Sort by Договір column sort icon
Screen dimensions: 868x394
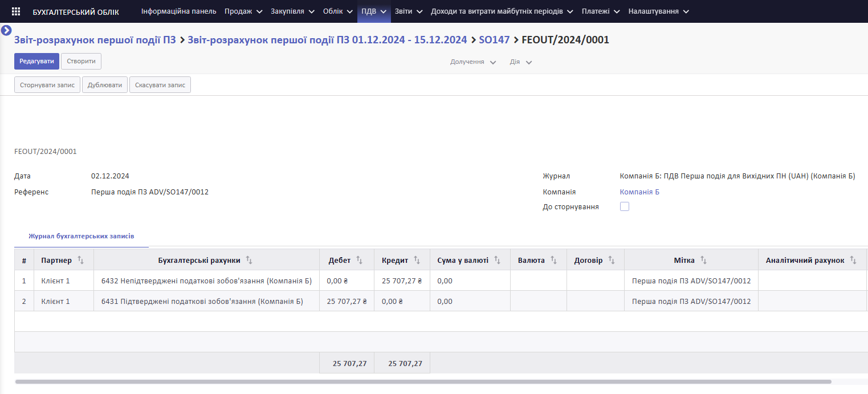tap(611, 260)
